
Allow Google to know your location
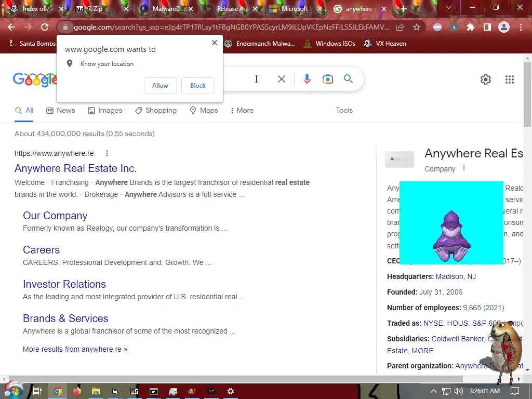coord(160,86)
